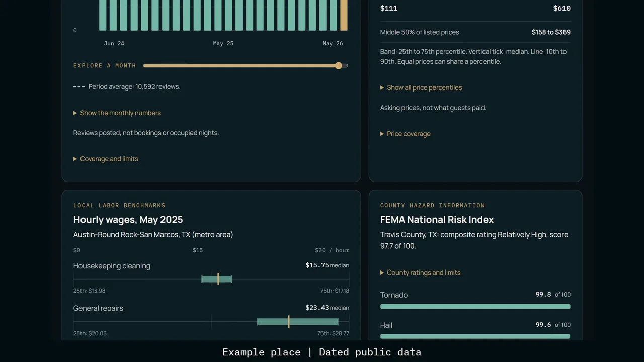Click the Hourly wages, May 2025 heading
The image size is (644, 362).
[128, 220]
